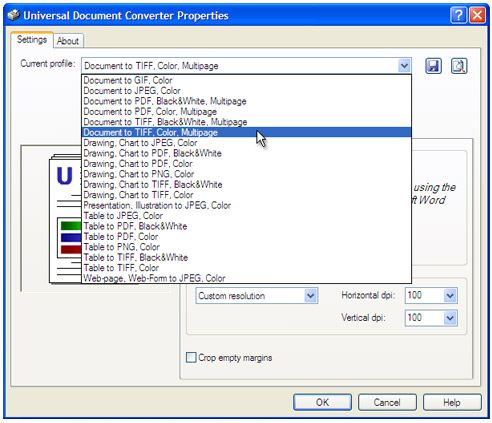The image size is (492, 423).
Task: Confirm with the OK button
Action: (322, 402)
